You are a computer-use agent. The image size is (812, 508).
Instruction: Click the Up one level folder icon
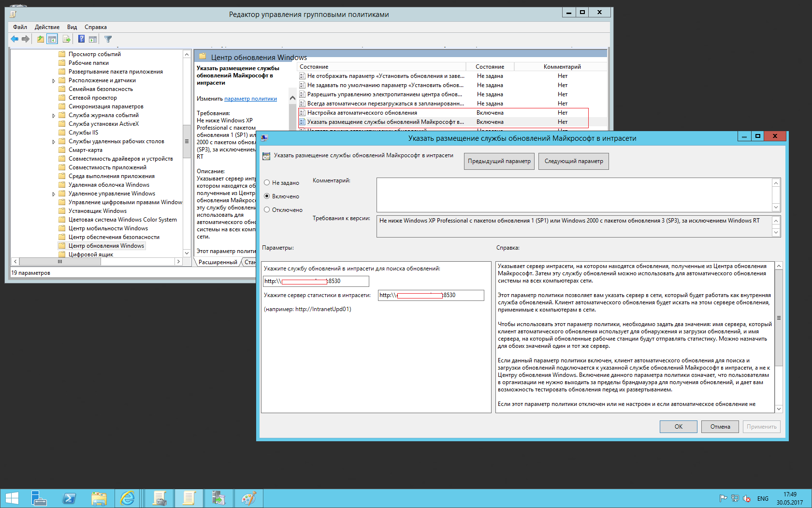(41, 39)
